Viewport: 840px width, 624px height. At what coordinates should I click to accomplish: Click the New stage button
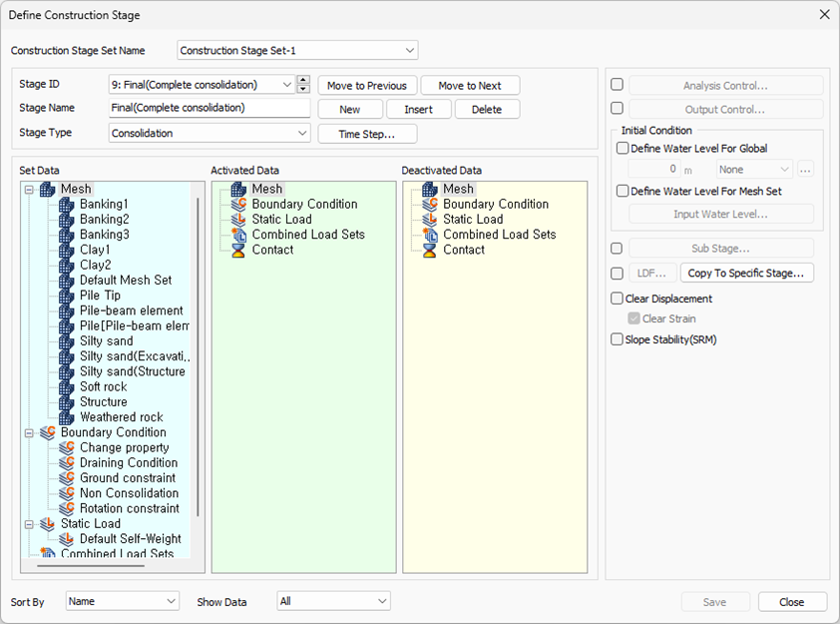(x=350, y=109)
